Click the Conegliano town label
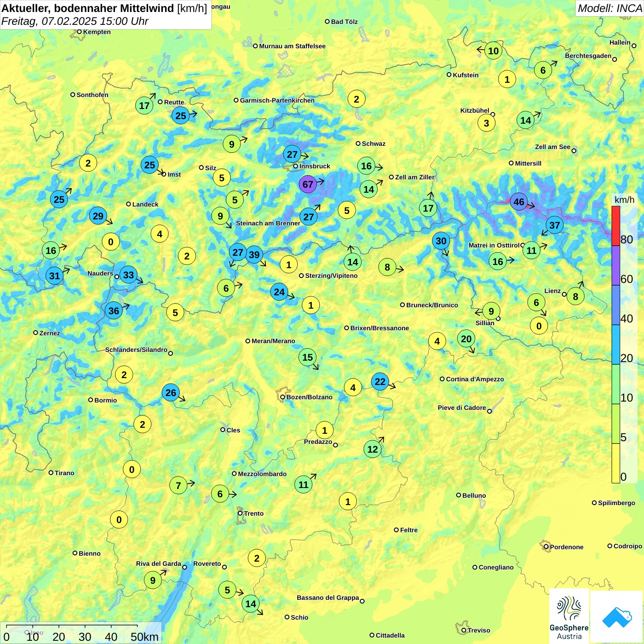The width and height of the screenshot is (644, 644). [496, 568]
